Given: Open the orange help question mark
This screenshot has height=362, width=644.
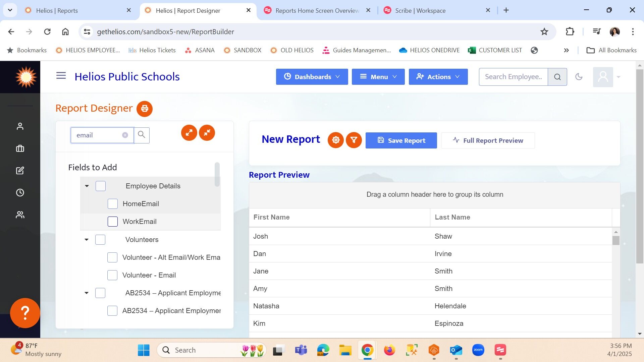Looking at the screenshot, I should (25, 313).
